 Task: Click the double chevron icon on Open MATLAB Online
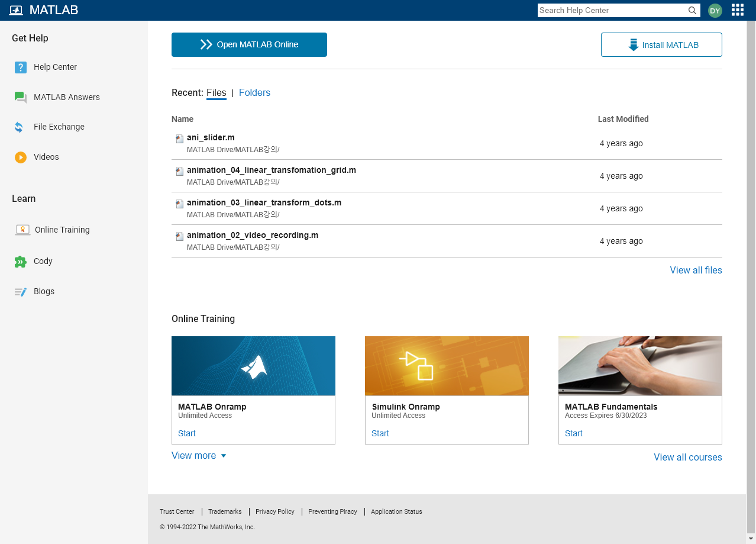206,44
